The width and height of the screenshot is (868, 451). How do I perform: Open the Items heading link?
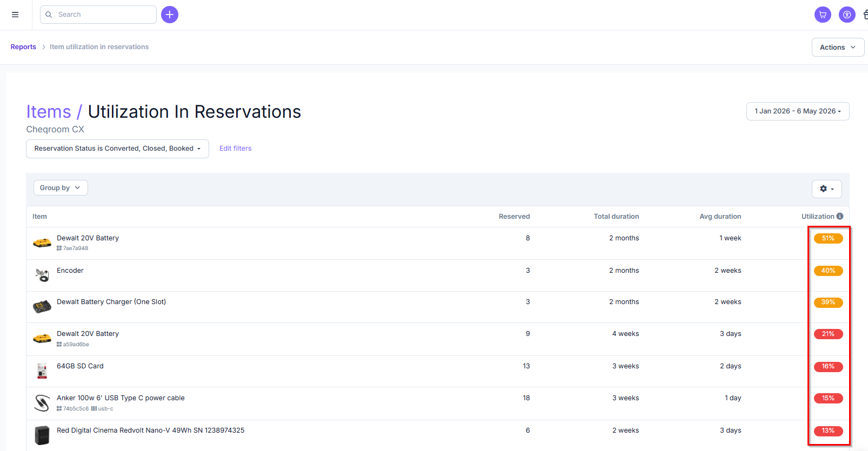49,112
